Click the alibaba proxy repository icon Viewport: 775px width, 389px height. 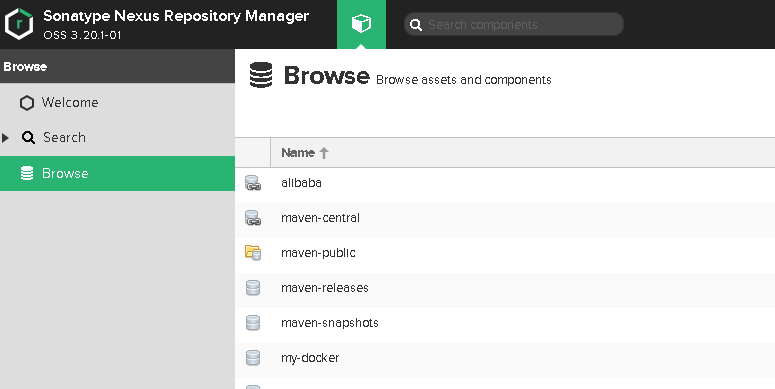pyautogui.click(x=253, y=183)
